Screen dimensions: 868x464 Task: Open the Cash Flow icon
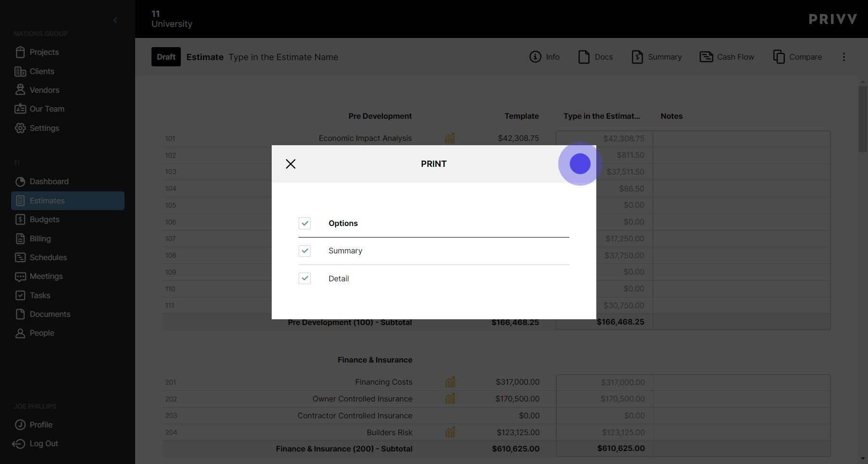point(706,57)
